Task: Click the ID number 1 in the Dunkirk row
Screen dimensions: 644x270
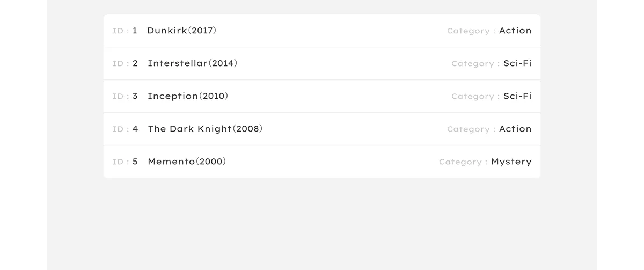Action: click(x=135, y=31)
